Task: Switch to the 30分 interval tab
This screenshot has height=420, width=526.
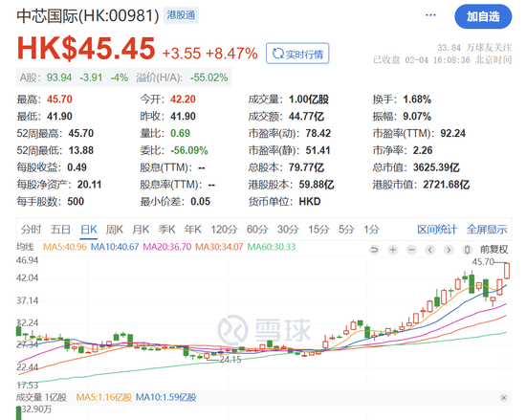Action: 288,230
